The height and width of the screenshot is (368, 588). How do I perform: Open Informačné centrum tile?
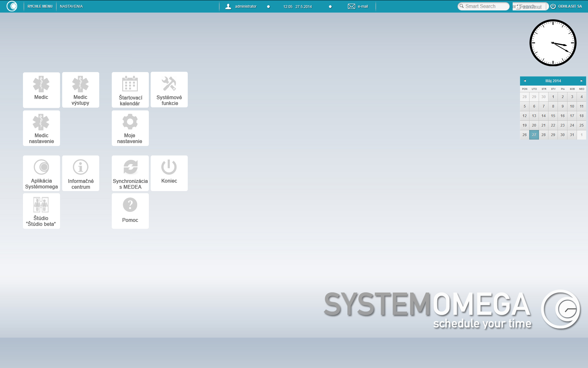point(81,173)
